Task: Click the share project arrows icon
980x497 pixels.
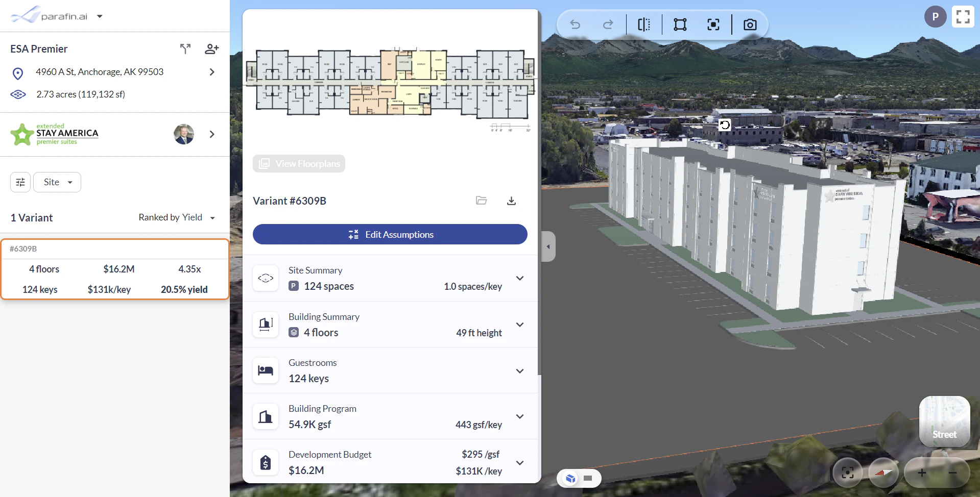Action: click(185, 48)
